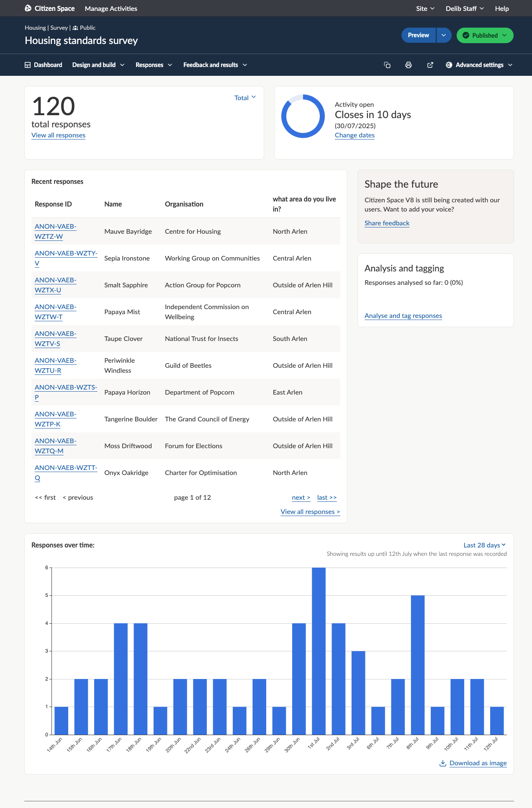Screen dimensions: 532x808
Task: Click the 8th Jul bar in chart
Action: click(x=418, y=665)
